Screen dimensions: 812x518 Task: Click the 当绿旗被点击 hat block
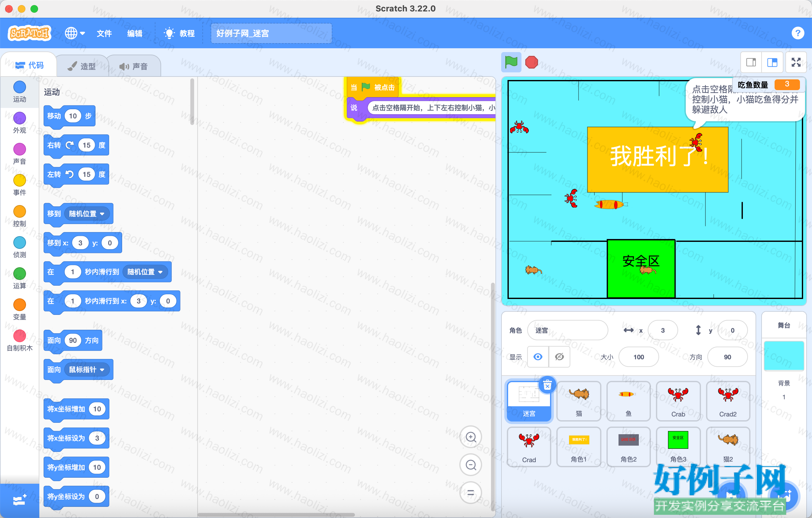[x=373, y=87]
